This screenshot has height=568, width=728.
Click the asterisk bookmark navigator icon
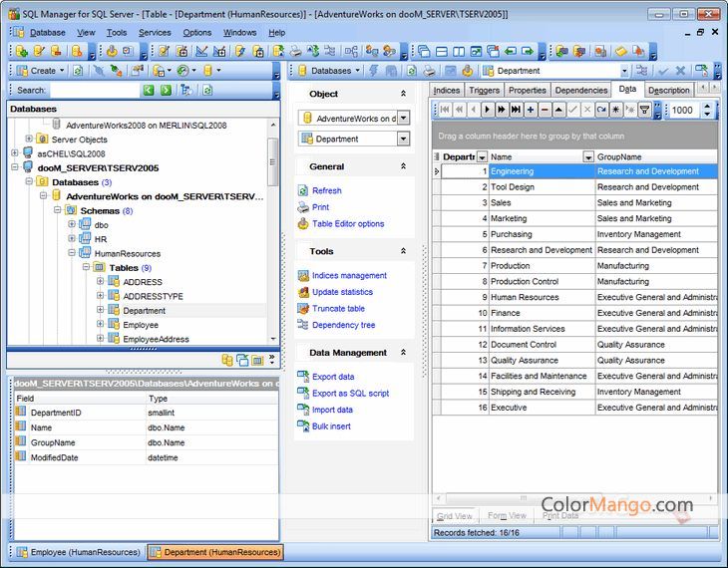tap(616, 110)
